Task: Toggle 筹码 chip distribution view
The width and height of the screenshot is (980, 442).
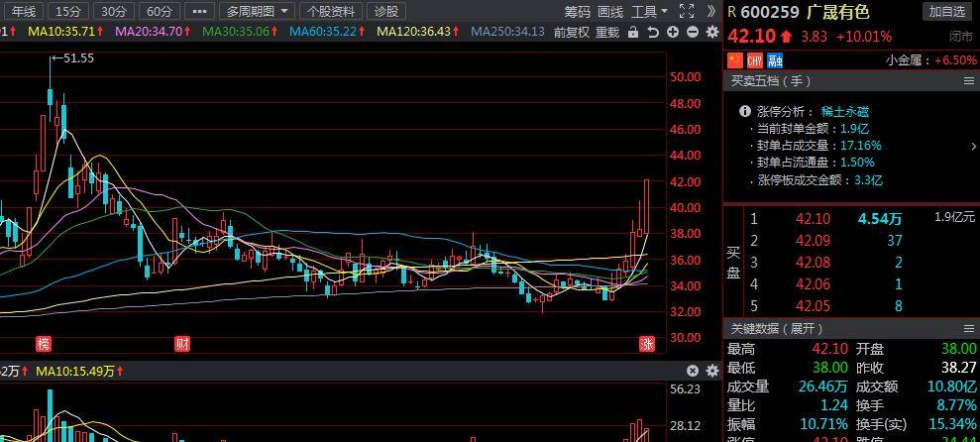Action: point(577,12)
